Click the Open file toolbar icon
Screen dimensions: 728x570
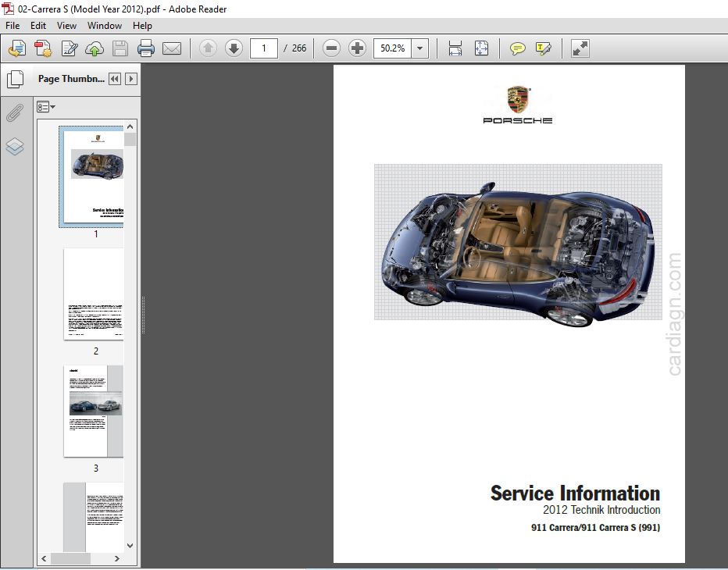17,48
